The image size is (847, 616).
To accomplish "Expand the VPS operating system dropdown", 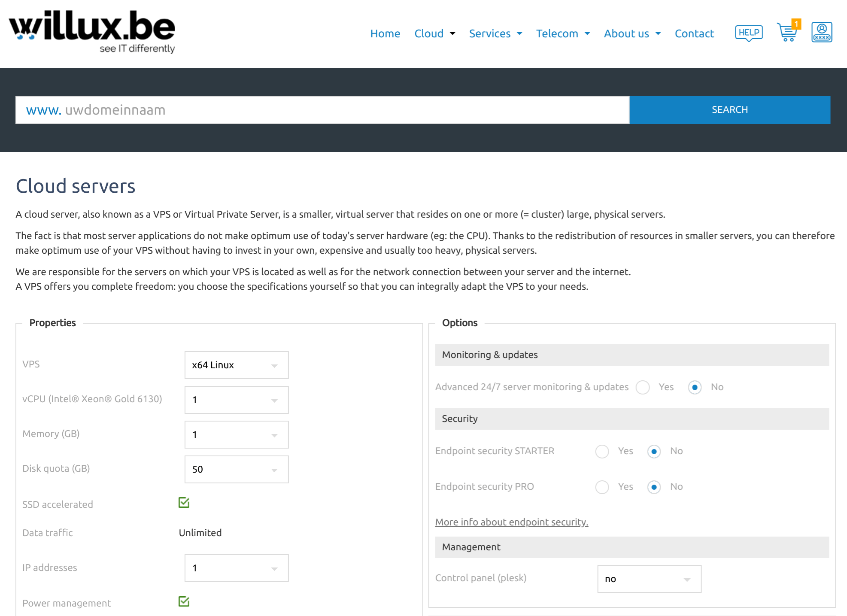I will 236,365.
